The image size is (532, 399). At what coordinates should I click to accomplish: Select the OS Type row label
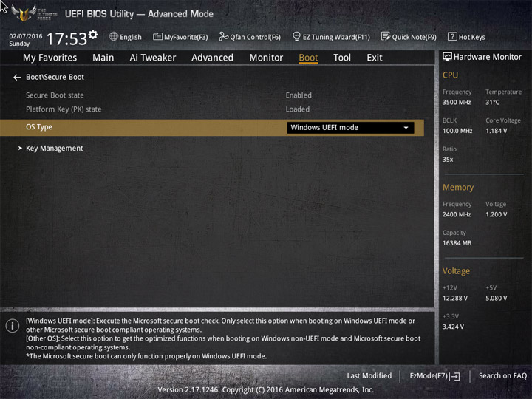click(x=39, y=127)
